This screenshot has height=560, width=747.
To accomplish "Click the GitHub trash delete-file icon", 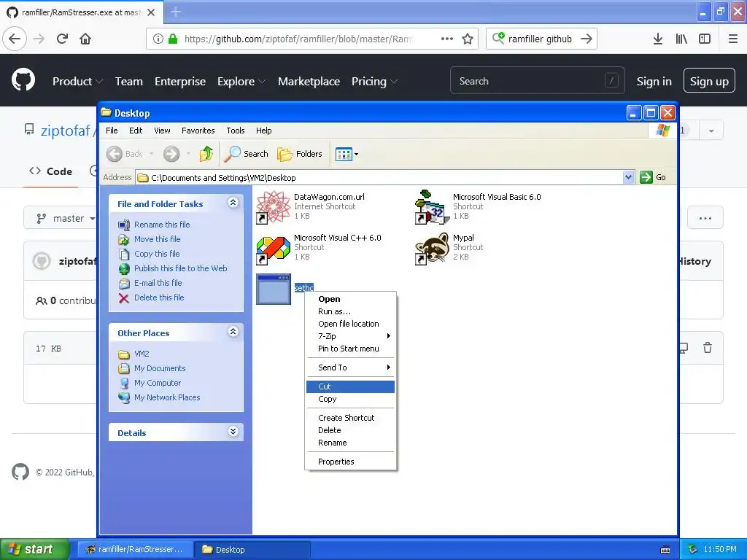I will click(708, 348).
